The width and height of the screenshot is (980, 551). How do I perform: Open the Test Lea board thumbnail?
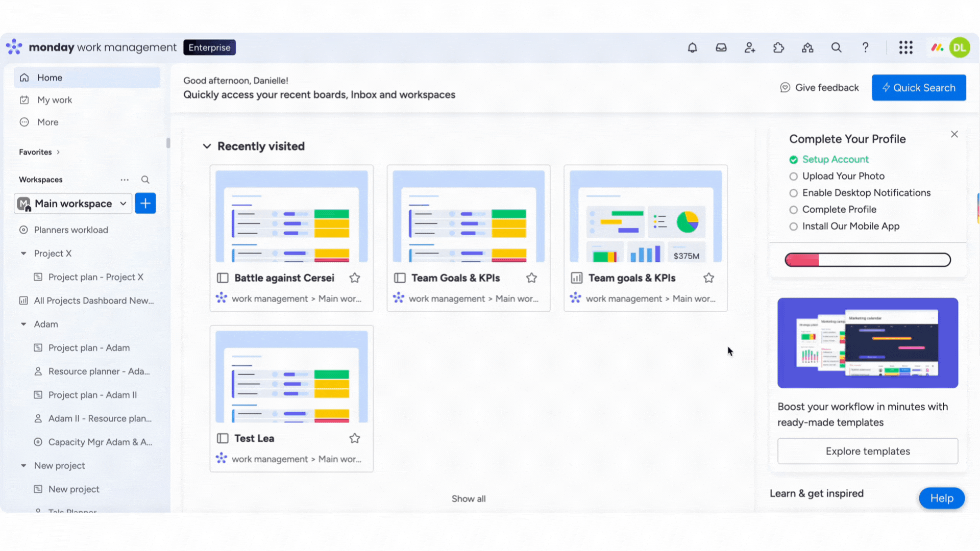(x=291, y=377)
